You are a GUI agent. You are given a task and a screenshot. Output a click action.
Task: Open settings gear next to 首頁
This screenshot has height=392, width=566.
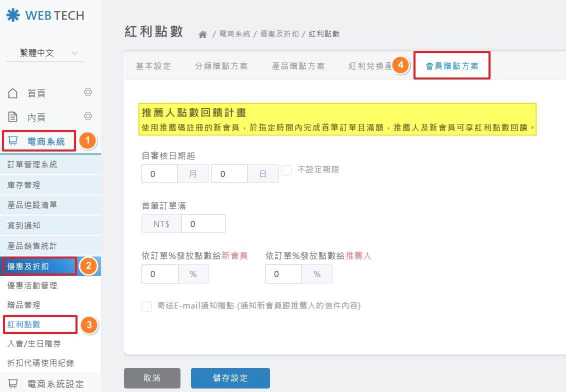(88, 92)
